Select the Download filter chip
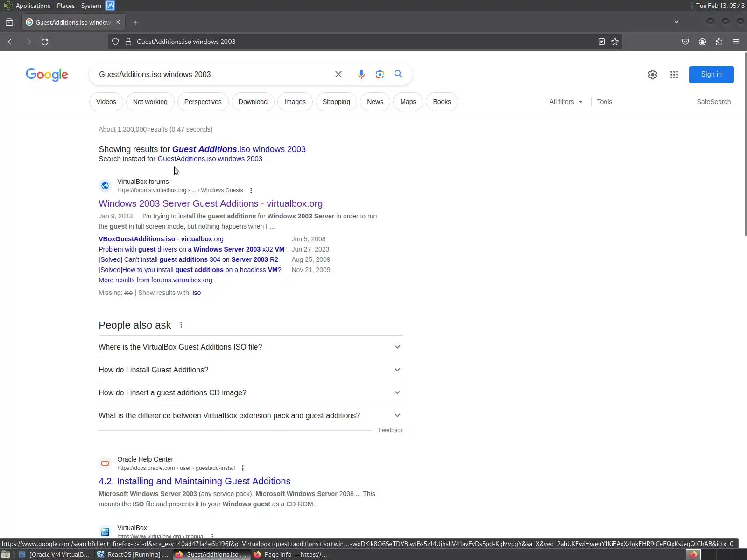747x560 pixels. point(253,102)
